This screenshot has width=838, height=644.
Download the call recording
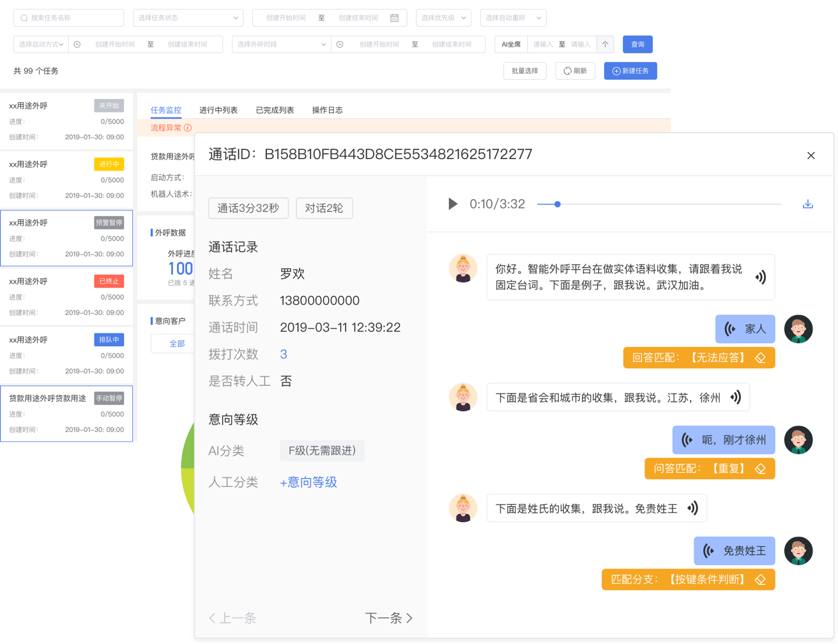809,204
